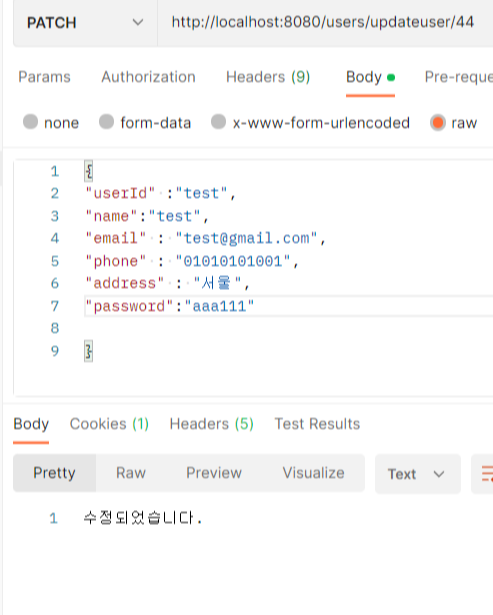The height and width of the screenshot is (615, 493).
Task: Click the "name" line in editor
Action: (x=147, y=216)
